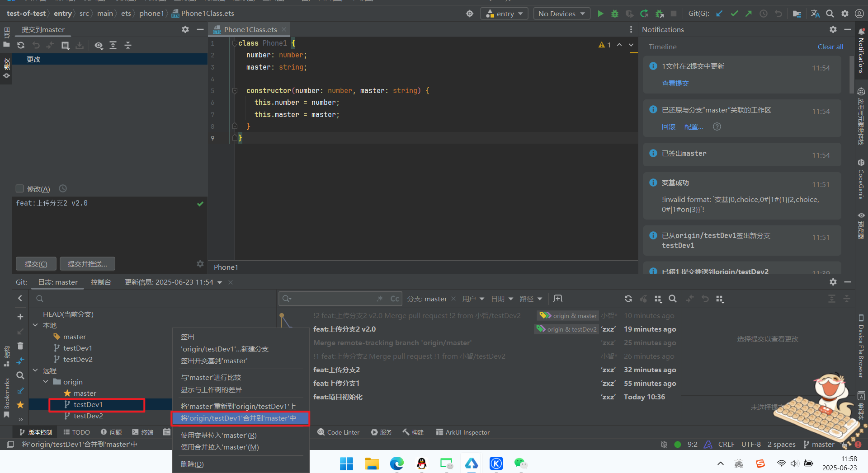Screen dimensions: 868x473
Task: Toggle regex asterisk in log search
Action: (x=380, y=299)
